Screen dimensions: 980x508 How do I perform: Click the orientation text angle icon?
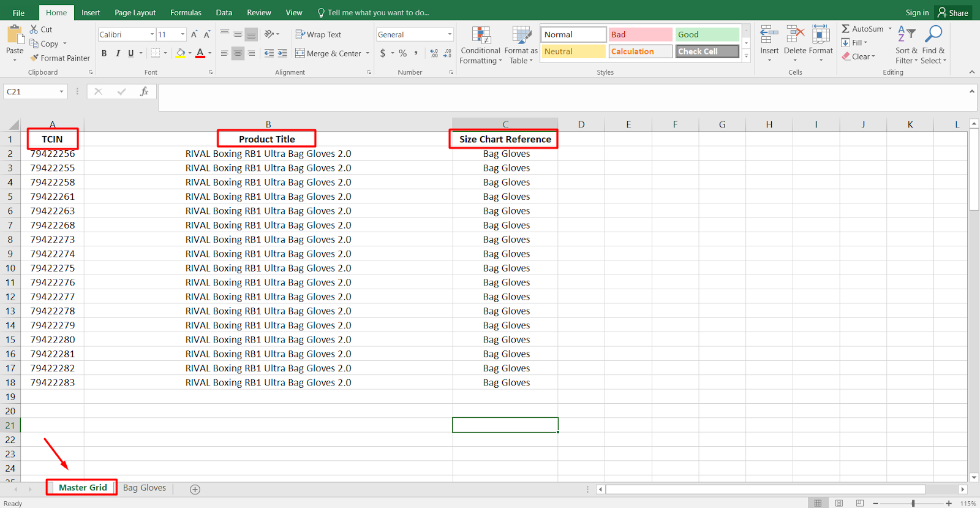pos(269,34)
